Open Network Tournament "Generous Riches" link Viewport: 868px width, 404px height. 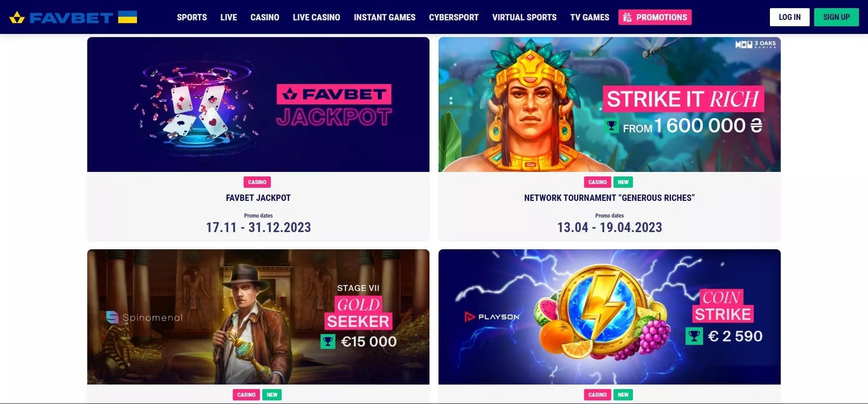pos(609,198)
